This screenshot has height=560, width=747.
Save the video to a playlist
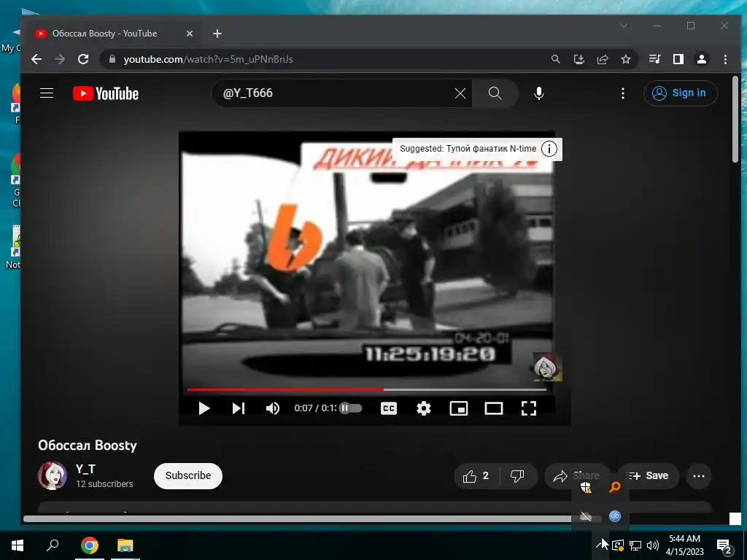point(649,475)
